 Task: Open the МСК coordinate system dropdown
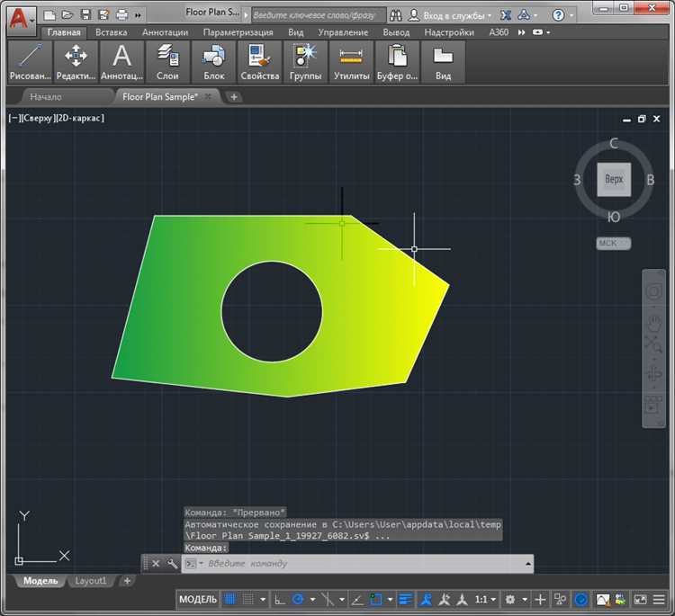click(614, 244)
